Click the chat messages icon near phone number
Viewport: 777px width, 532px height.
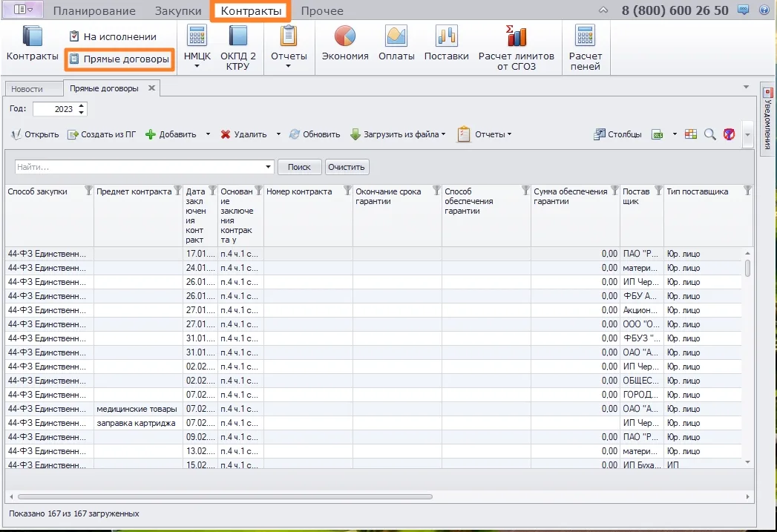point(744,10)
